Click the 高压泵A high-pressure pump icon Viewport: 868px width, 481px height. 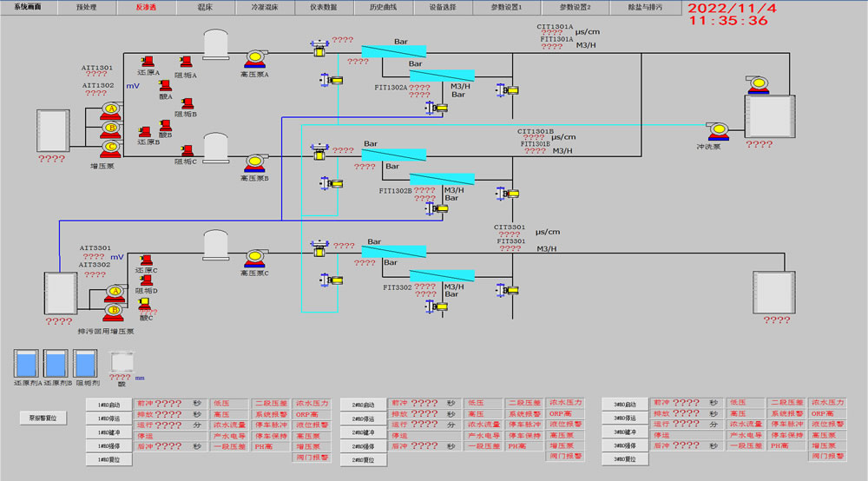[x=254, y=59]
